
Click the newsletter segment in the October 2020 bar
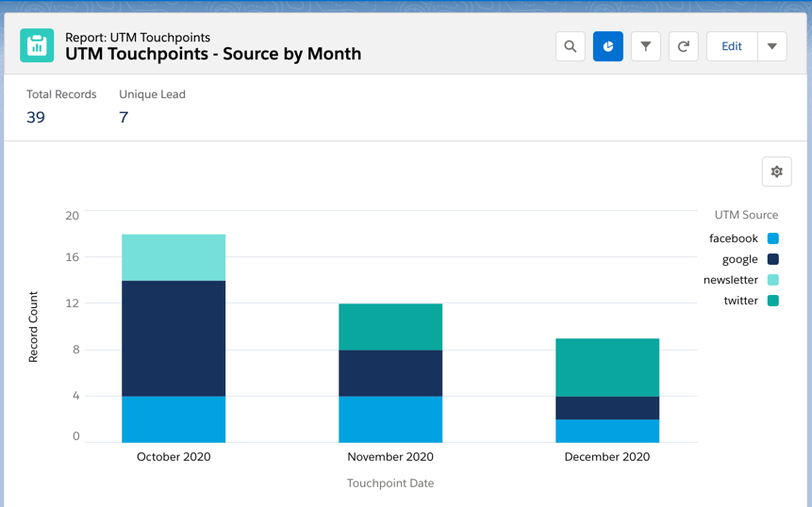[174, 257]
